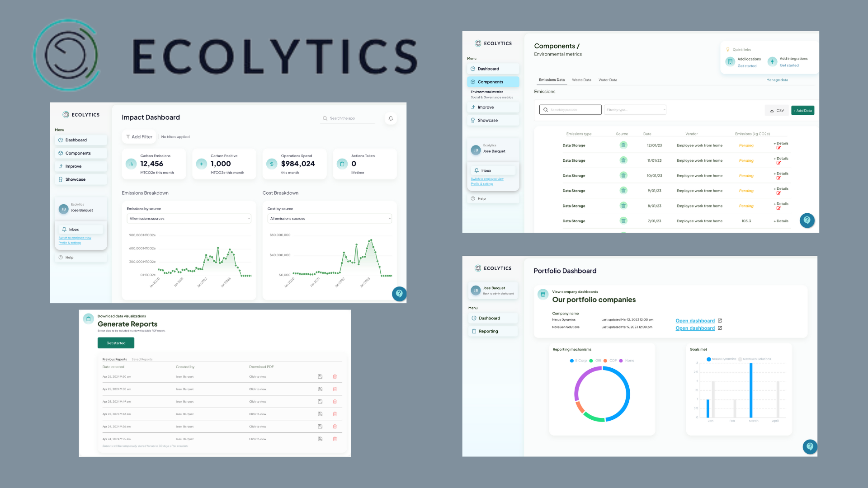This screenshot has width=868, height=488.
Task: Switch to the Water Data tab
Action: tap(608, 80)
